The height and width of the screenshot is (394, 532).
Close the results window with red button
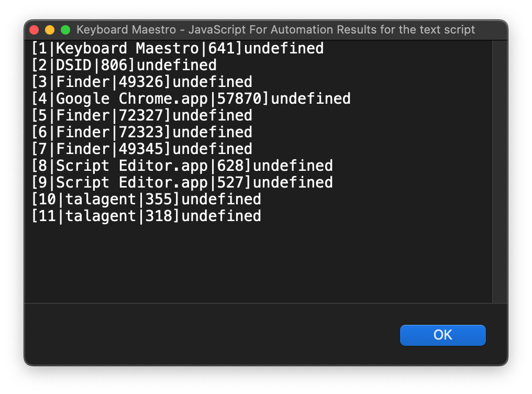pyautogui.click(x=35, y=30)
